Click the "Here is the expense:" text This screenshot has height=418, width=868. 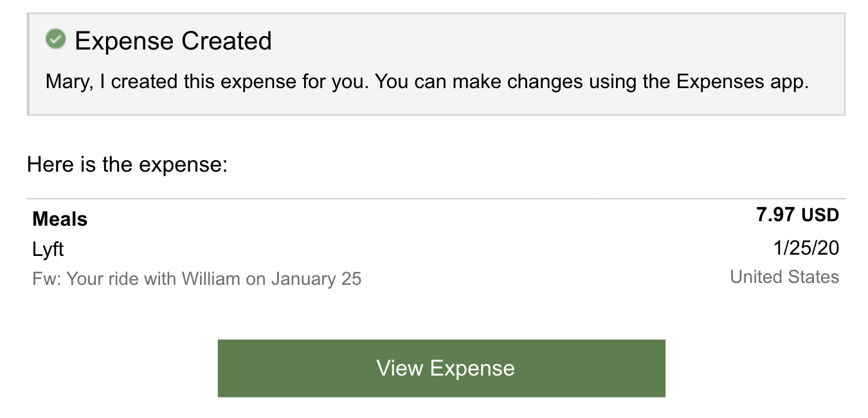[127, 165]
